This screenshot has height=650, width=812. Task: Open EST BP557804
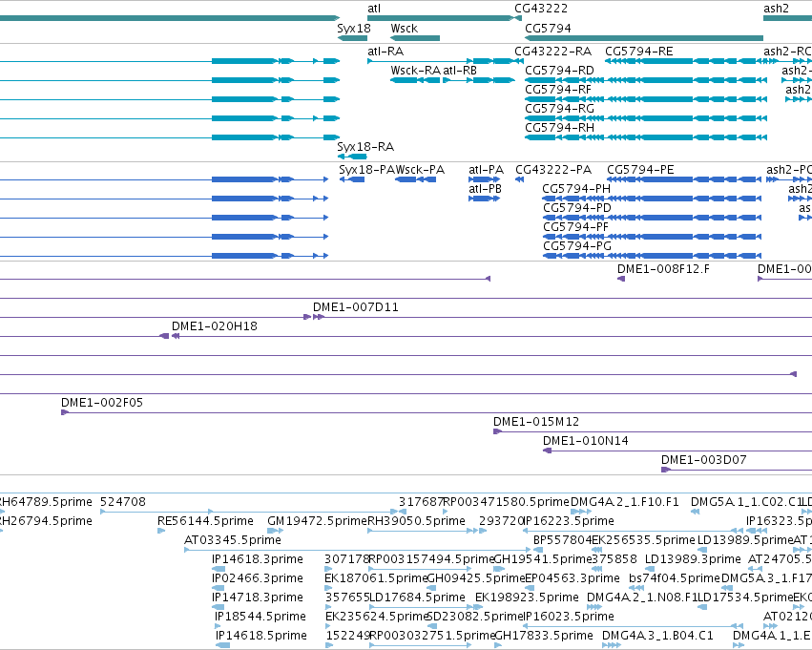coord(562,541)
